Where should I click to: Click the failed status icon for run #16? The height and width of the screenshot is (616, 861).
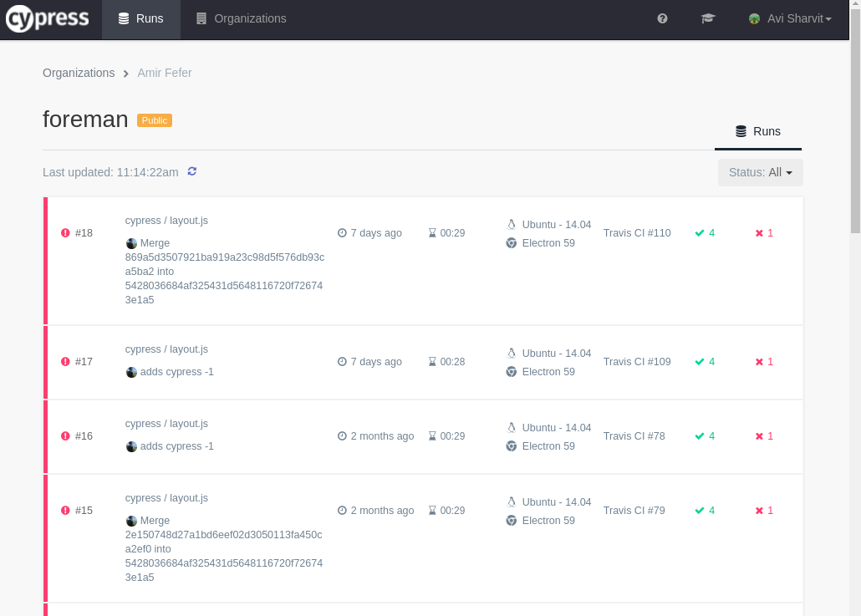pos(65,436)
